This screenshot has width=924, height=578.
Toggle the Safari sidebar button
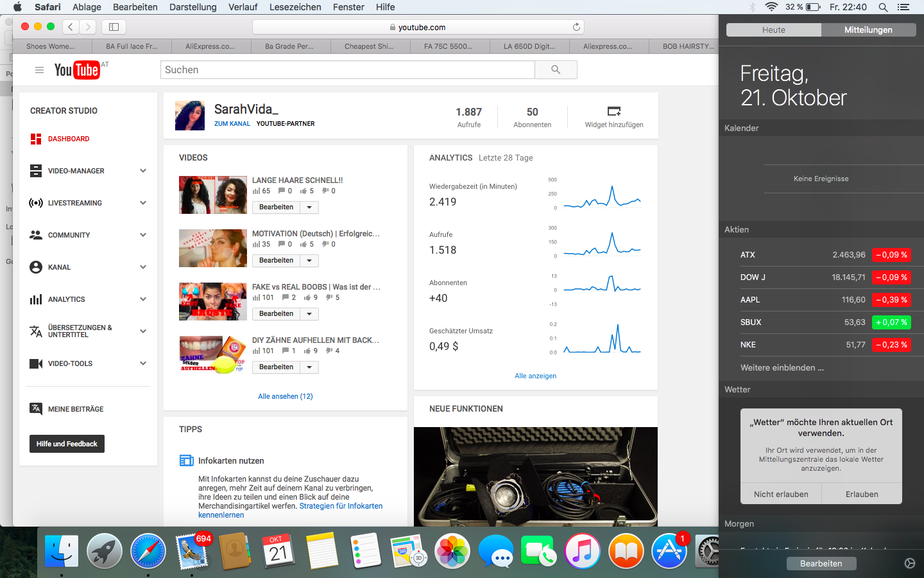(x=114, y=27)
